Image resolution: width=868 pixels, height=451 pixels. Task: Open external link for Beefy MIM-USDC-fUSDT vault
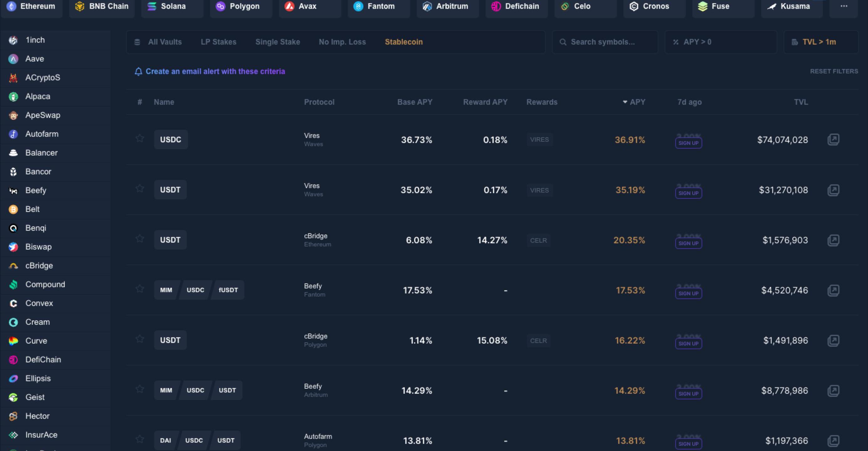pyautogui.click(x=833, y=290)
